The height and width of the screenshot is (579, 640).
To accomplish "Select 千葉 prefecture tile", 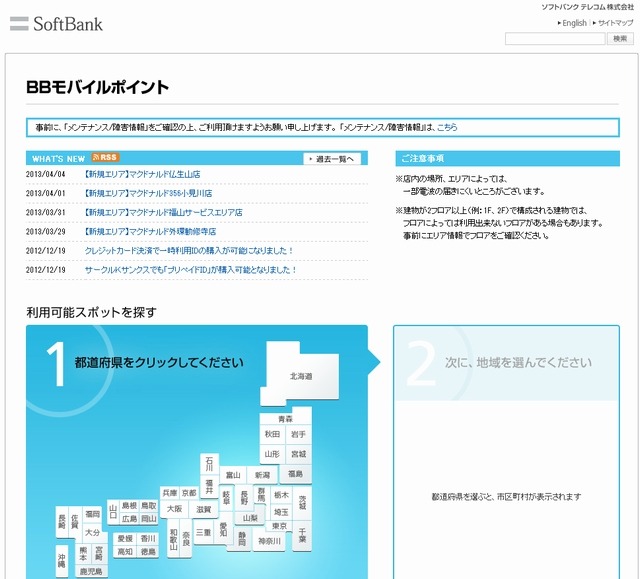I will tap(302, 535).
